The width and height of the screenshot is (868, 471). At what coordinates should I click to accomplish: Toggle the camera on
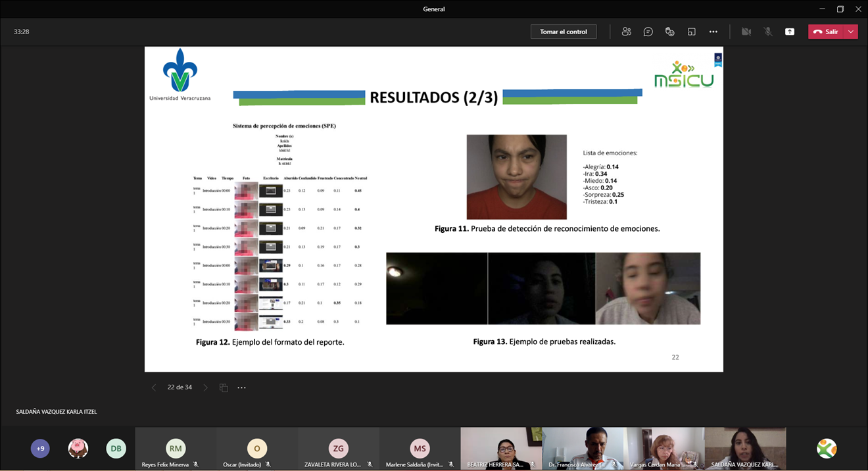[x=746, y=32]
